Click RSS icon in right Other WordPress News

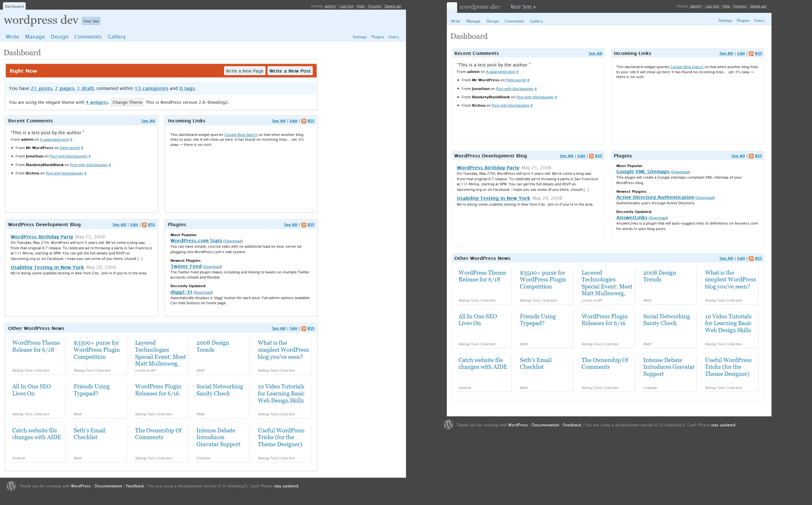pyautogui.click(x=751, y=259)
